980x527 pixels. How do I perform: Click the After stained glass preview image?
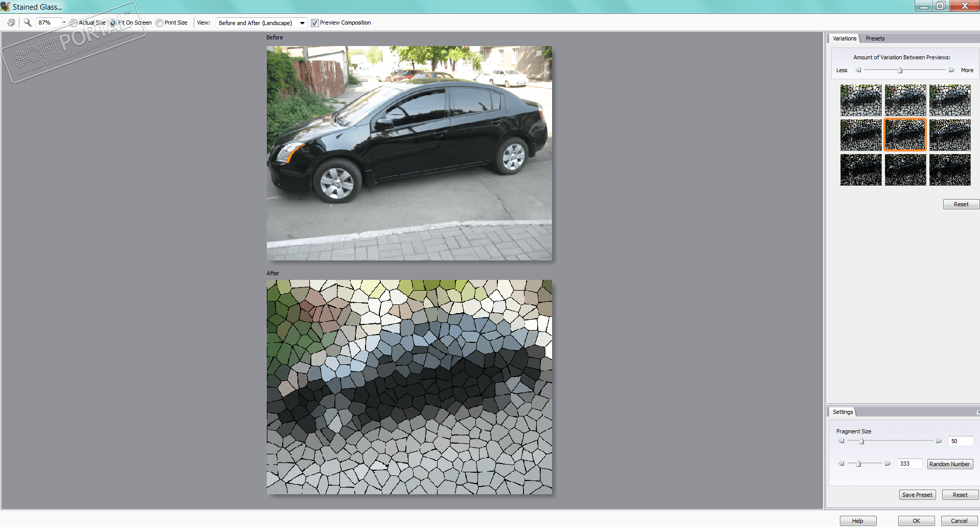pyautogui.click(x=409, y=387)
